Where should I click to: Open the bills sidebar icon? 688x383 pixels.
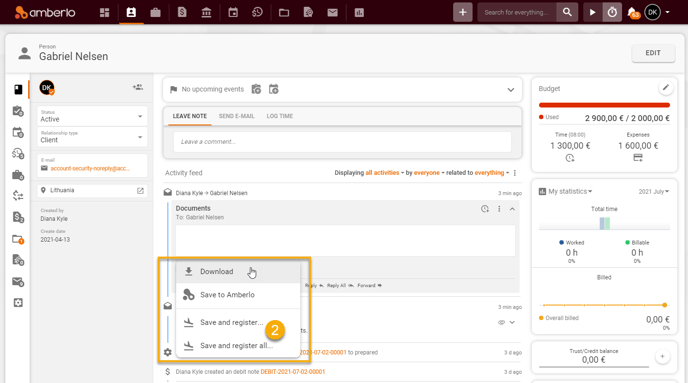[18, 217]
